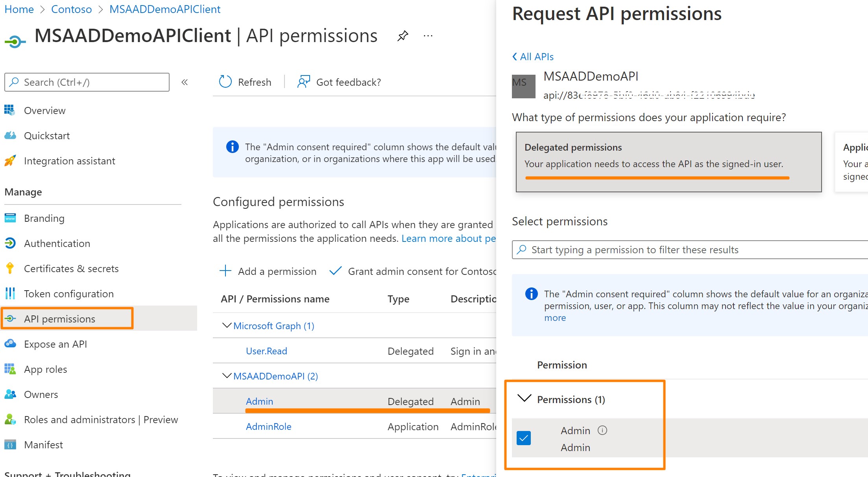The width and height of the screenshot is (868, 477).
Task: Click the MS tile icon for MSAADDemoAPI
Action: [x=523, y=86]
